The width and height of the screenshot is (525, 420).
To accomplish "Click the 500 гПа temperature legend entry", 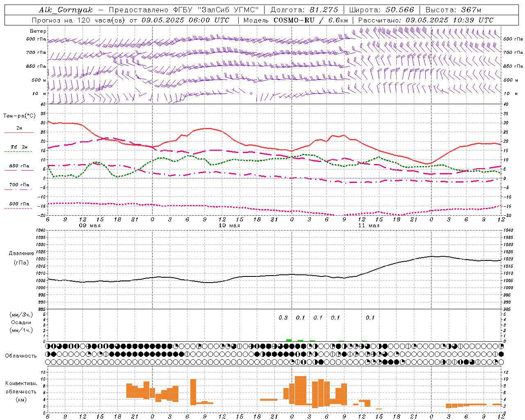I will pyautogui.click(x=19, y=204).
